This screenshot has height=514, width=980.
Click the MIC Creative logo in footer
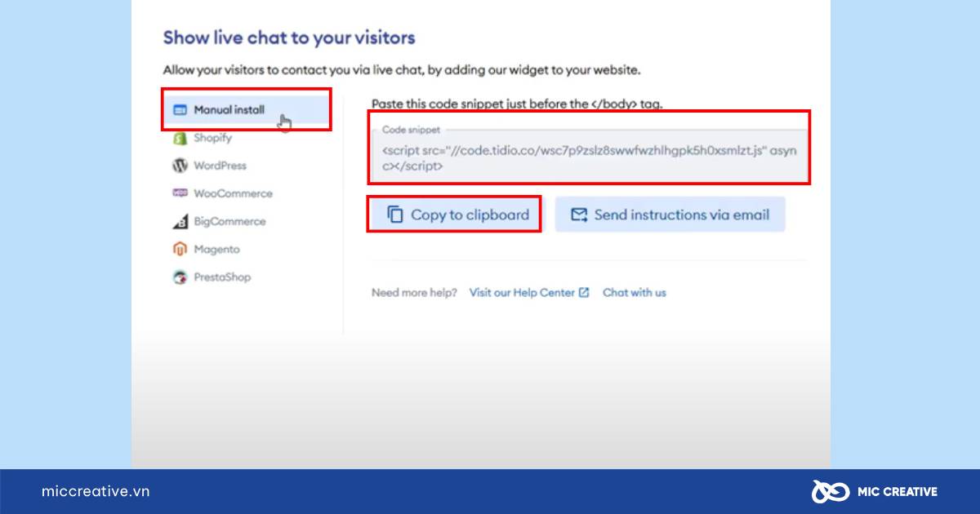[x=874, y=491]
